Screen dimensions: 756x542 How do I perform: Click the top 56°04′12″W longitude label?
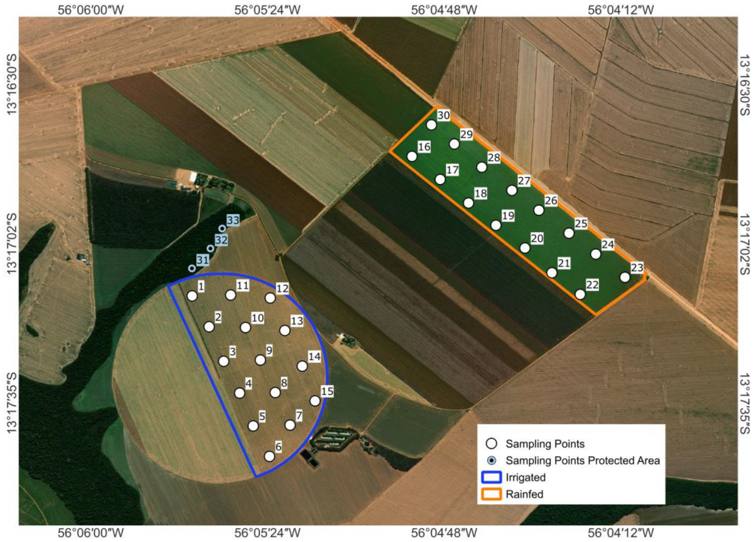pos(620,9)
